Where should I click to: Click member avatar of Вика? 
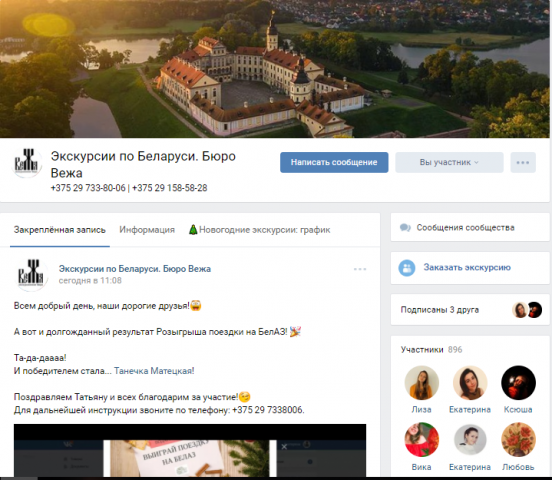[421, 440]
